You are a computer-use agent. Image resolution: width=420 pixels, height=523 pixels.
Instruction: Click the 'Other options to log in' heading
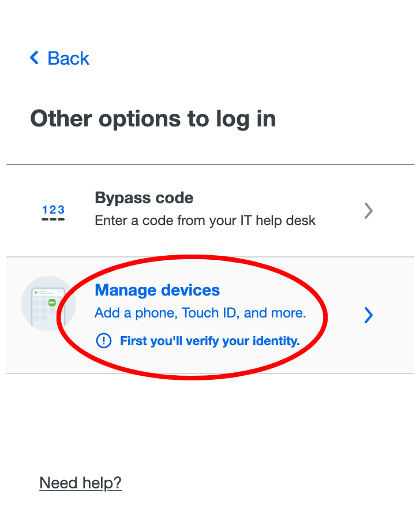tap(153, 119)
